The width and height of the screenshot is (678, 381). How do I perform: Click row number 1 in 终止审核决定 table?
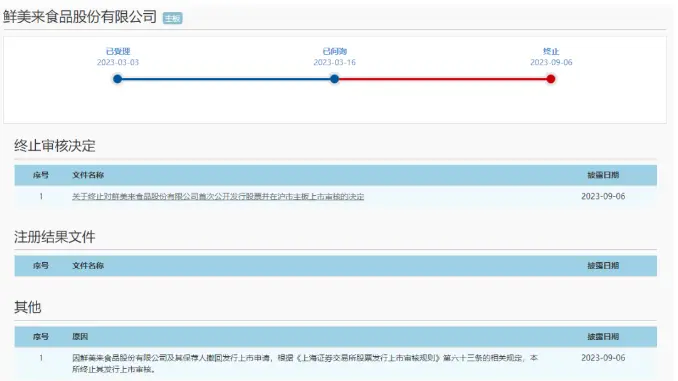(41, 196)
